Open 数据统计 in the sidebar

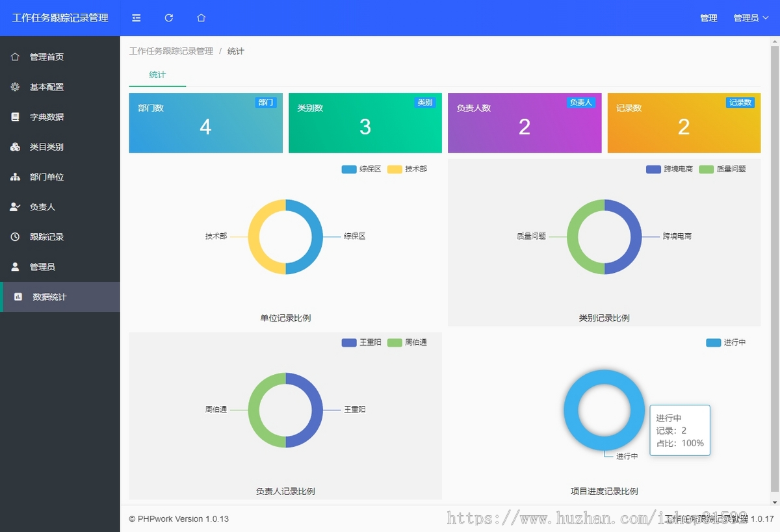(x=49, y=297)
